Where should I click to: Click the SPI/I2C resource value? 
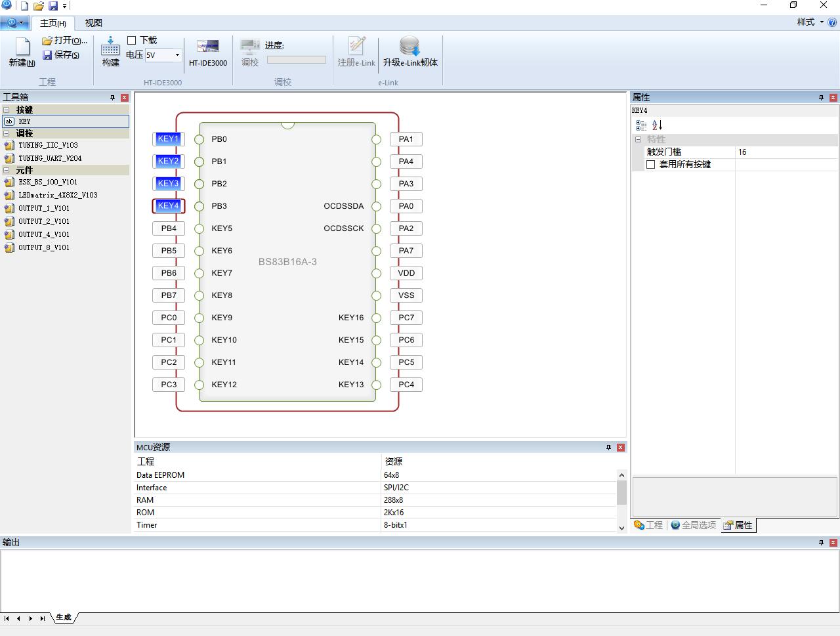pyautogui.click(x=396, y=488)
